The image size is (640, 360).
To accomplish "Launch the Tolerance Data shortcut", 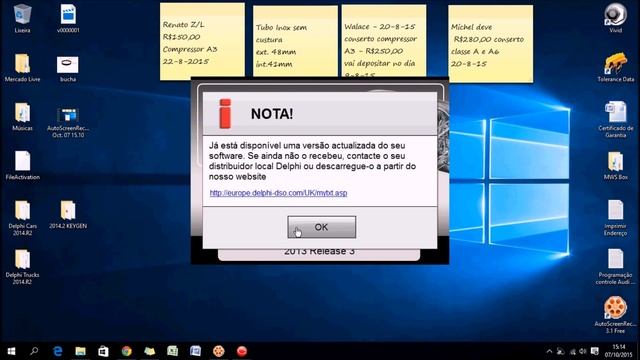I will (616, 67).
